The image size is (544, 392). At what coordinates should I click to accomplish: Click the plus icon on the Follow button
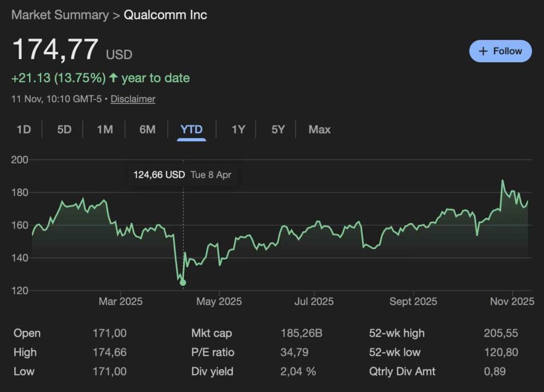tap(483, 51)
